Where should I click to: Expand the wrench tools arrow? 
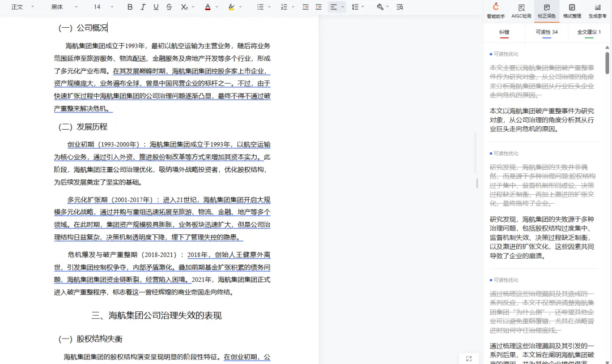pos(388,7)
